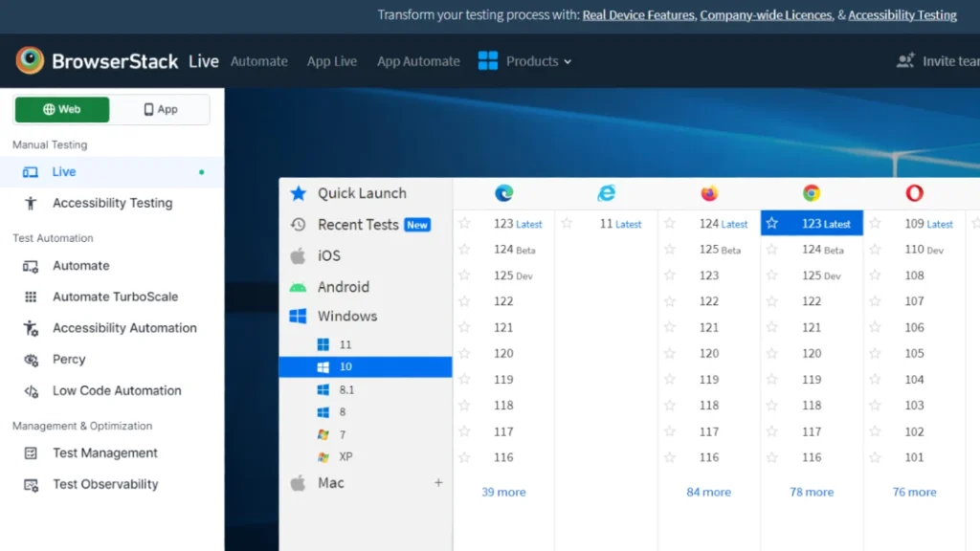Switch to the App Automate tab
Viewport: 980px width, 551px height.
tap(418, 60)
